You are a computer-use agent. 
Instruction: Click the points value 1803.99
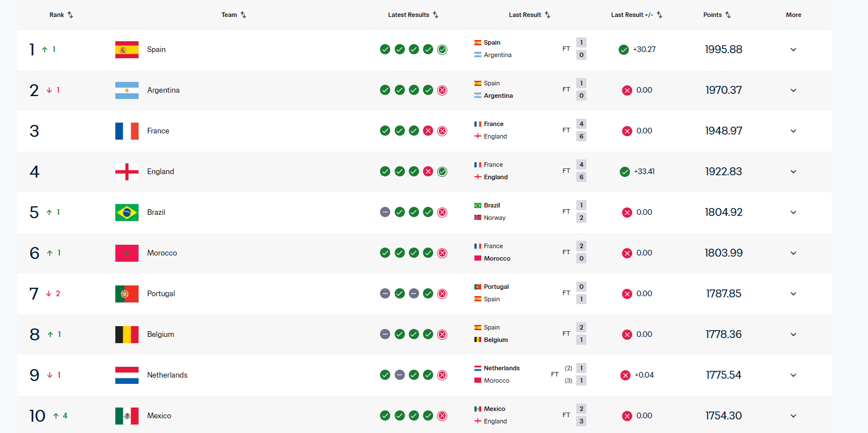724,253
